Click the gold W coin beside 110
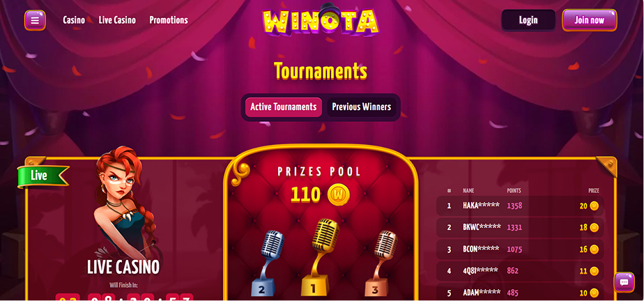 [x=339, y=194]
